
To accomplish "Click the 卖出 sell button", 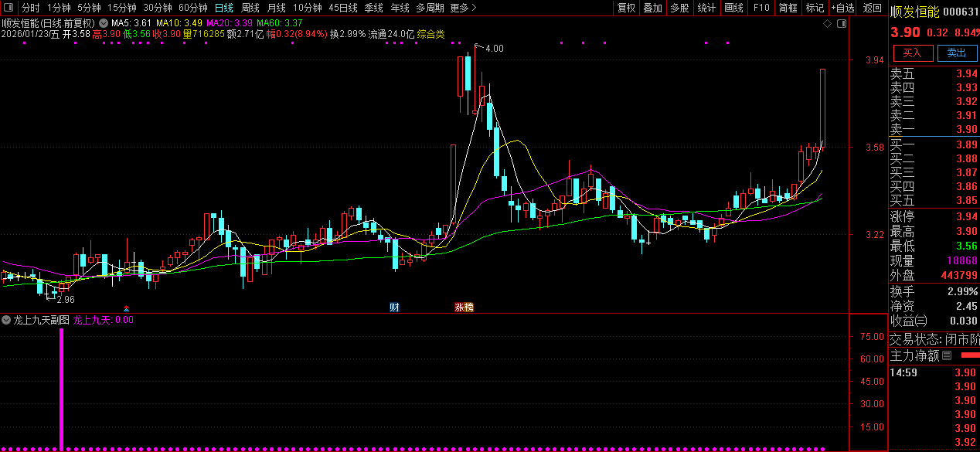I will click(x=957, y=53).
